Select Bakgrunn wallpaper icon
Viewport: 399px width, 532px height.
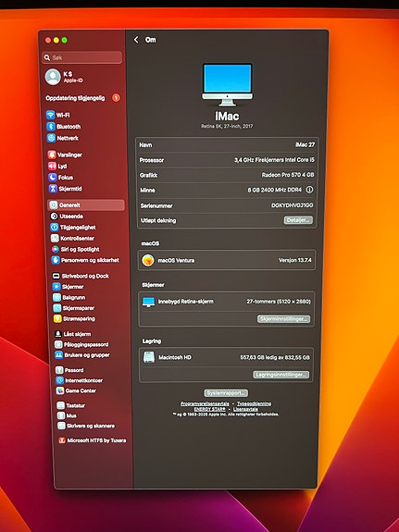56,298
